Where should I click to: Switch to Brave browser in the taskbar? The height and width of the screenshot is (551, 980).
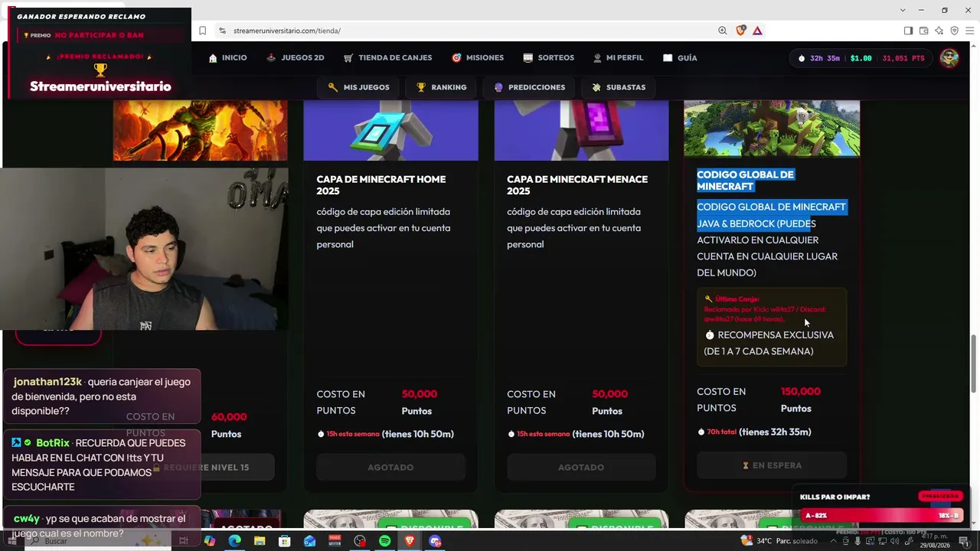410,541
